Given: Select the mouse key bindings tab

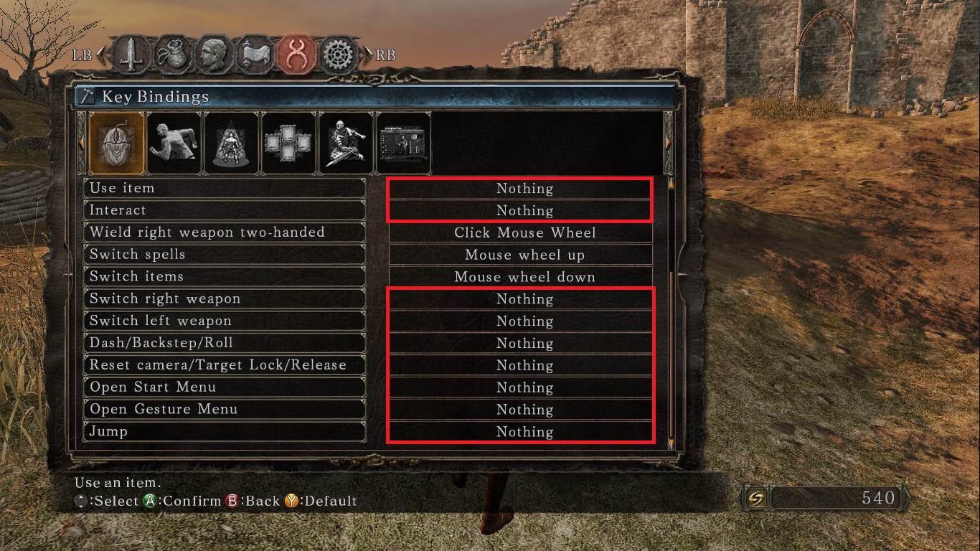Looking at the screenshot, I should pyautogui.click(x=117, y=143).
